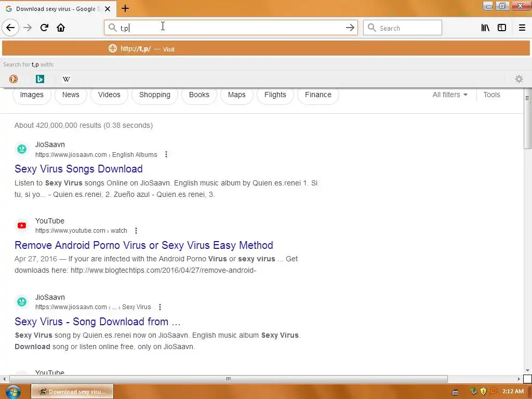Switch to News results
Viewport: 532px width, 399px height.
(71, 95)
